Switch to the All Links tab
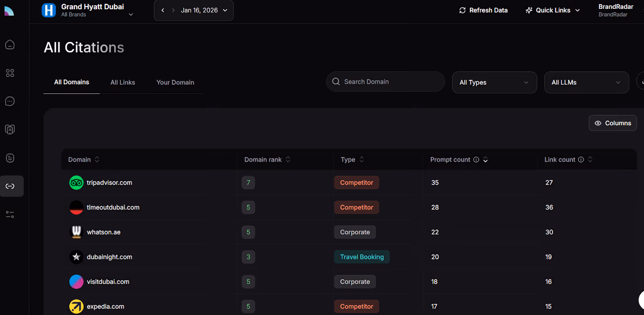Image resolution: width=644 pixels, height=315 pixels. [x=123, y=82]
